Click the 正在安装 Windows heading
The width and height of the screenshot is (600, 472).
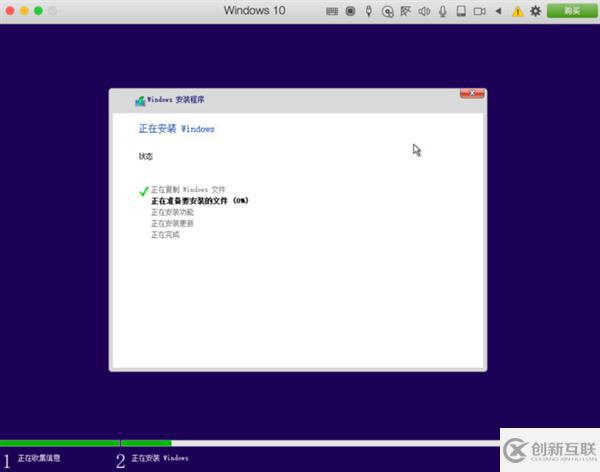(x=176, y=129)
